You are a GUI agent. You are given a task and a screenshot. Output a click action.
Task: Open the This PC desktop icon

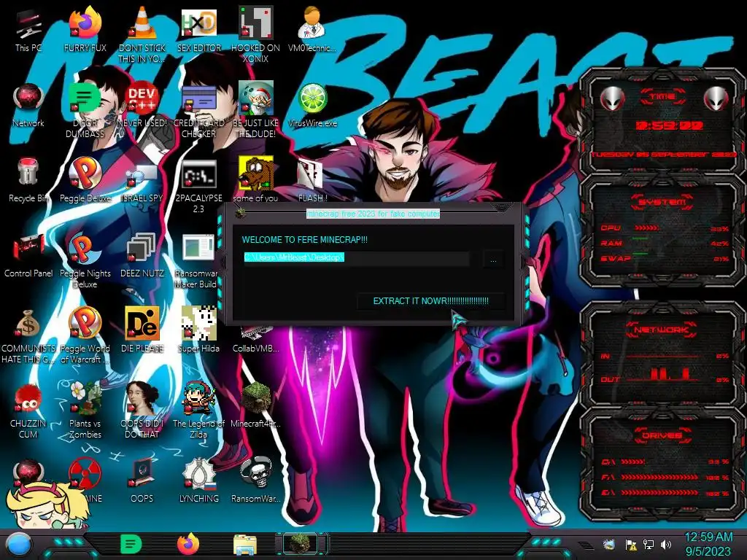pos(28,31)
